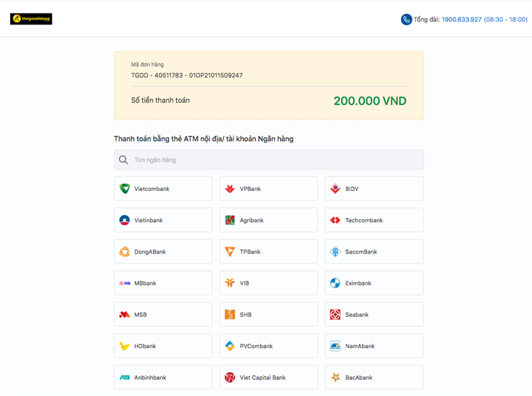Image resolution: width=532 pixels, height=396 pixels.
Task: Click the Techcombank red logo icon
Action: [335, 220]
